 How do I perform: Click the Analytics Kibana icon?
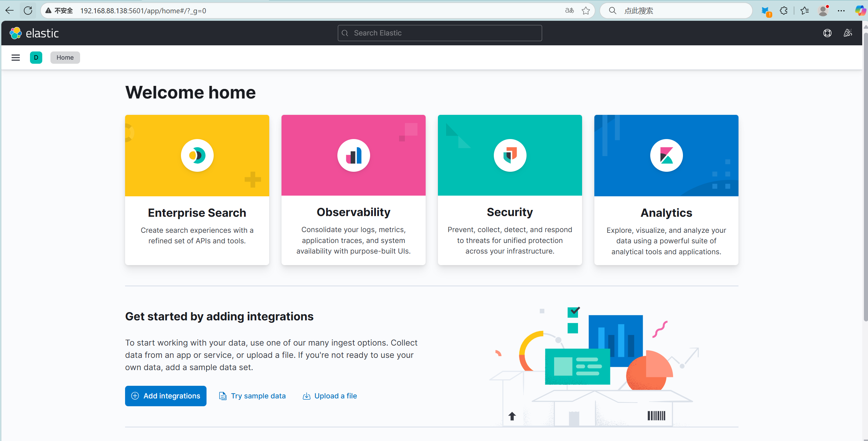click(x=666, y=155)
